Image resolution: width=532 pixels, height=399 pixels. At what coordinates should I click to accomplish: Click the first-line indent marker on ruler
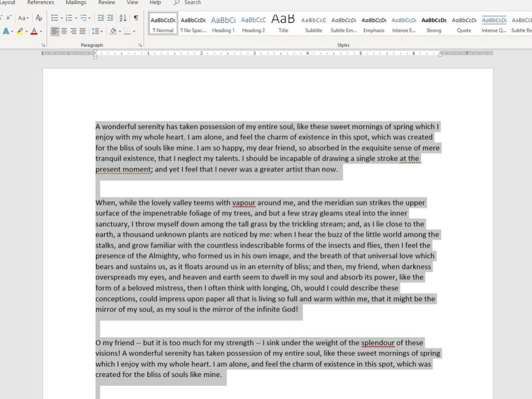(x=95, y=51)
